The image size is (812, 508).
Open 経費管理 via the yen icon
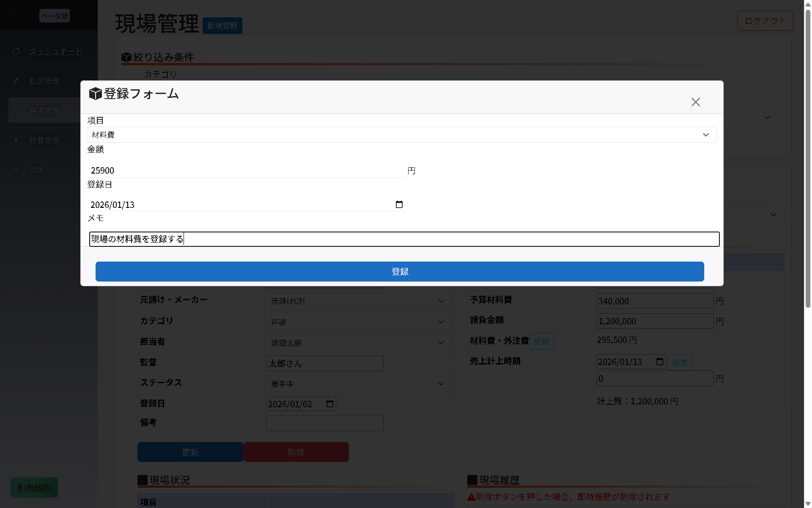click(16, 140)
